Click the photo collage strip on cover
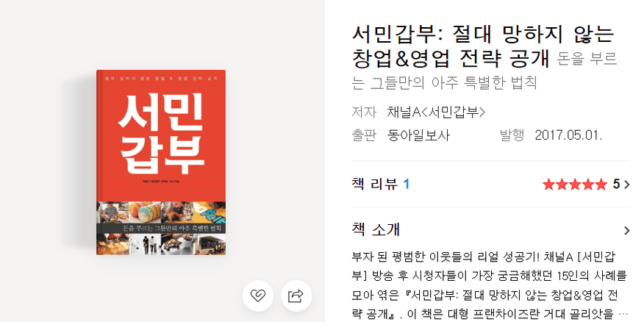The height and width of the screenshot is (322, 644). pos(161,228)
